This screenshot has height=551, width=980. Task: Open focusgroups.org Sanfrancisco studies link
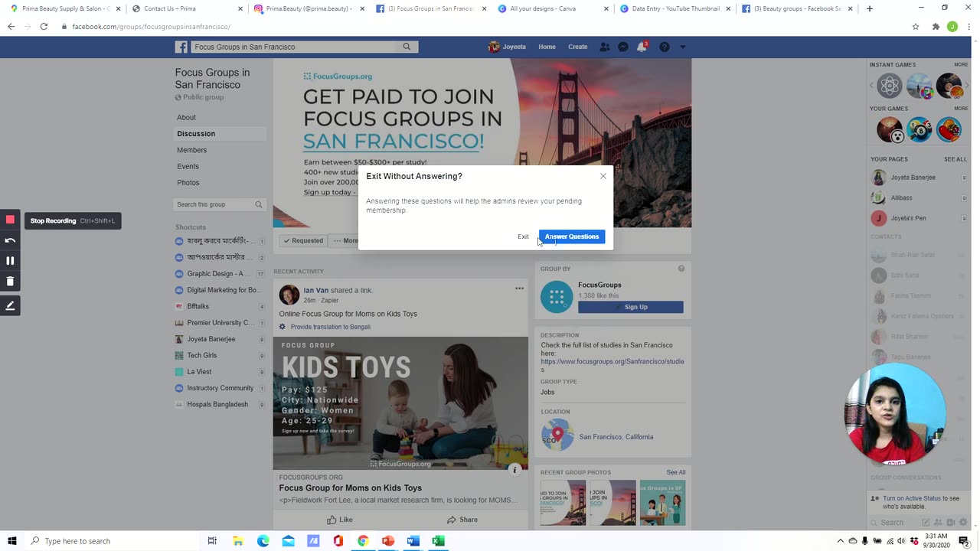pyautogui.click(x=612, y=366)
